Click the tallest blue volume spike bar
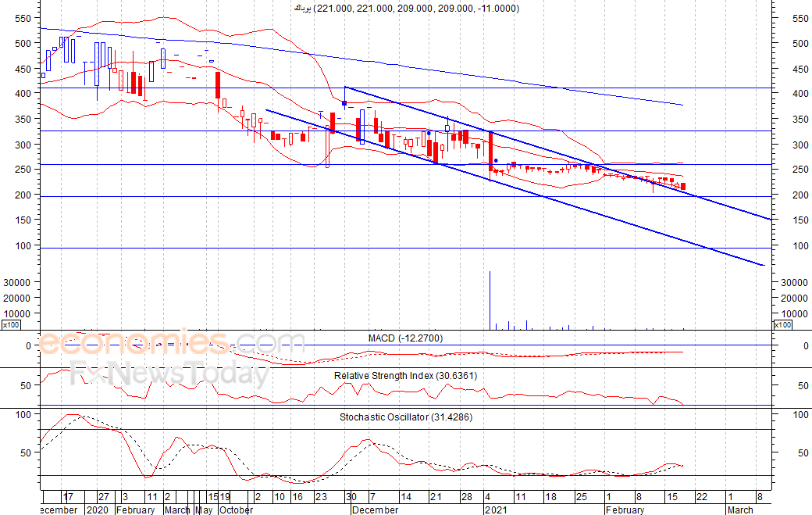812x515 pixels. click(x=490, y=300)
